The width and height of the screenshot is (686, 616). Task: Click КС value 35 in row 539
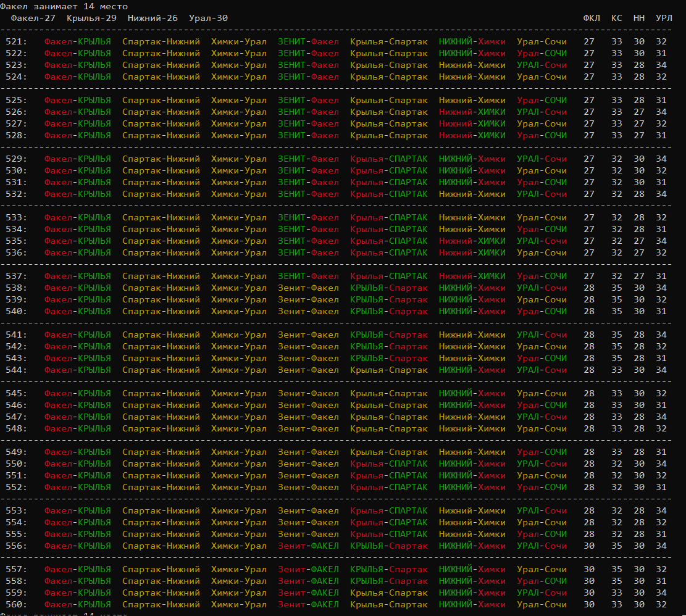[616, 300]
